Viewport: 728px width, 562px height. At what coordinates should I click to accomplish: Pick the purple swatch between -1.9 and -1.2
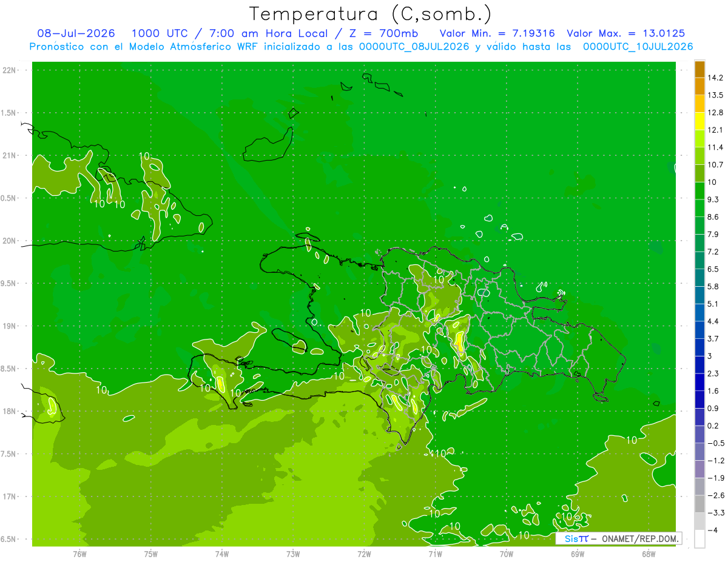[x=699, y=469]
